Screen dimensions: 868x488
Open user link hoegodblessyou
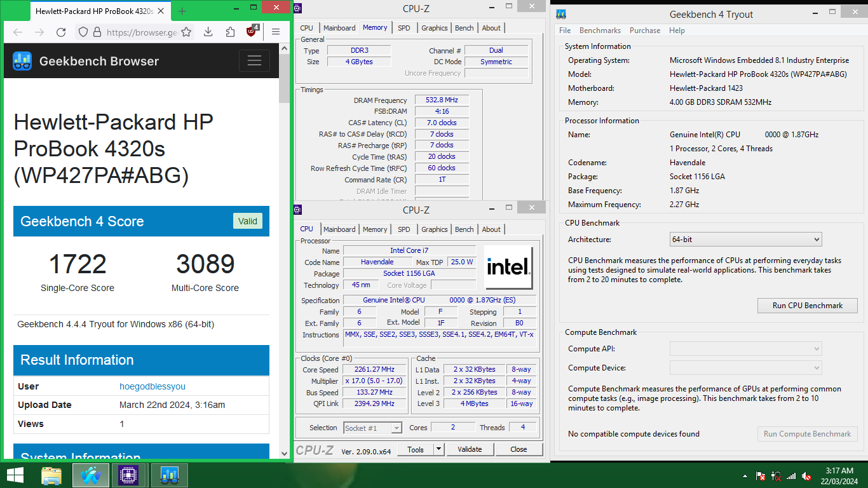[x=153, y=386]
